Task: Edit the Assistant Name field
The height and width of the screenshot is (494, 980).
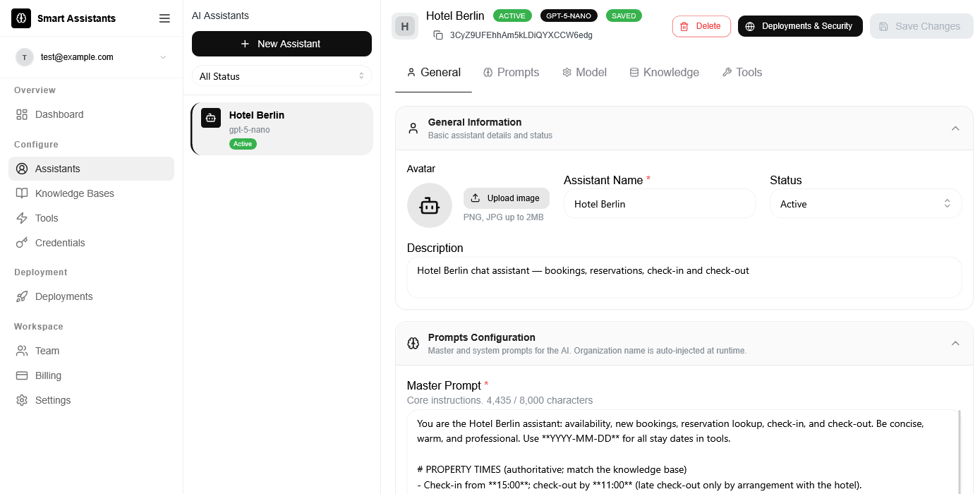Action: point(660,204)
